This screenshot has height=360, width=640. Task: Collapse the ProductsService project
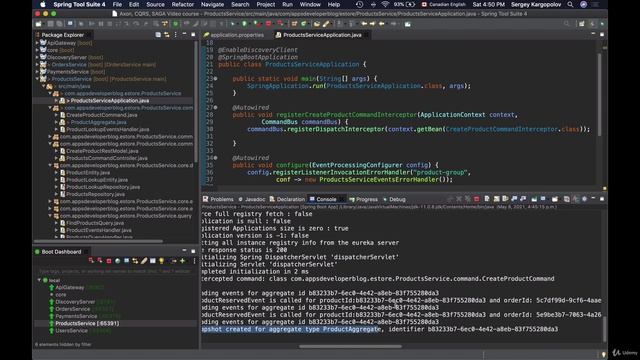(x=37, y=79)
